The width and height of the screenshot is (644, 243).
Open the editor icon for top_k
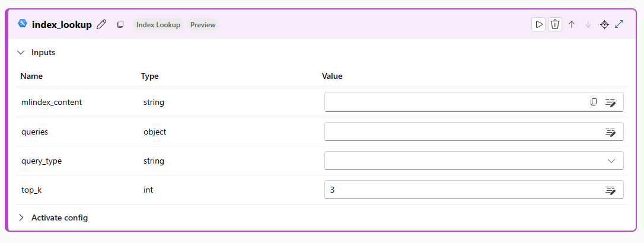610,190
